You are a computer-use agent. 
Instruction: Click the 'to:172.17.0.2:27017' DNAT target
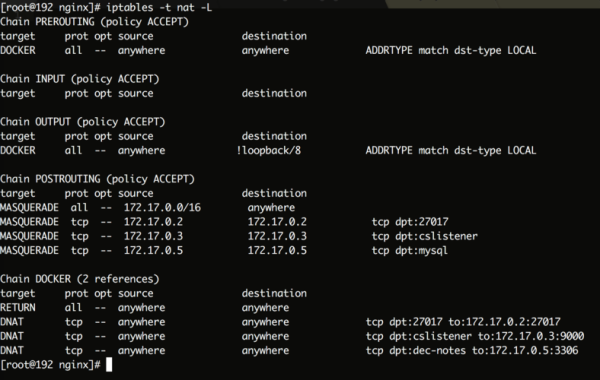504,322
